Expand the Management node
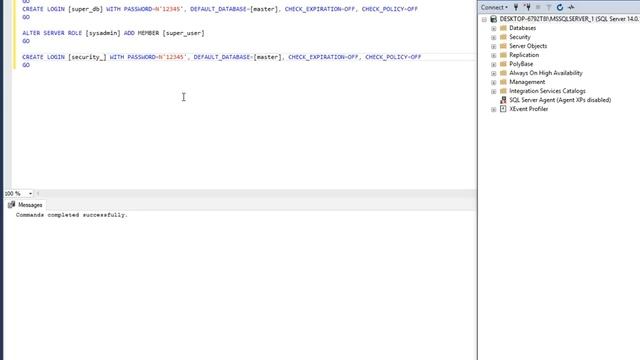Viewport: 640px width, 360px height. point(493,82)
